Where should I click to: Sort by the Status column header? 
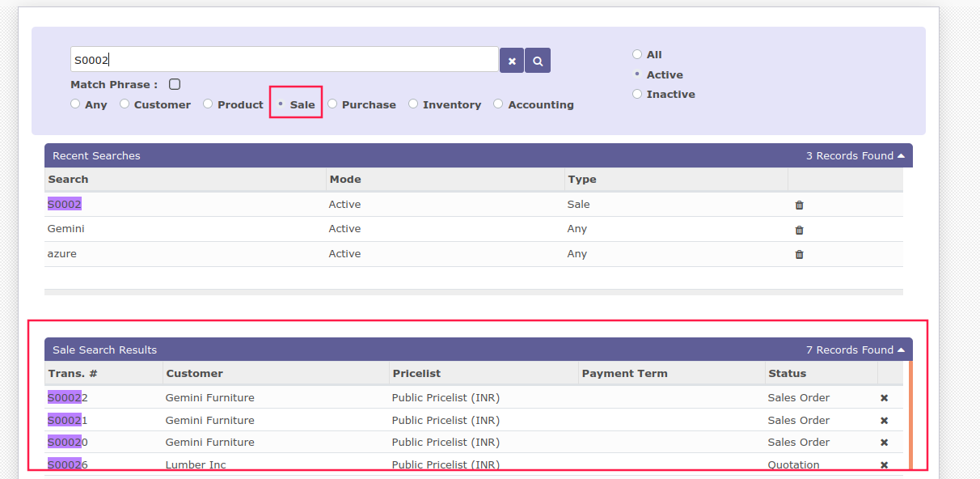787,373
